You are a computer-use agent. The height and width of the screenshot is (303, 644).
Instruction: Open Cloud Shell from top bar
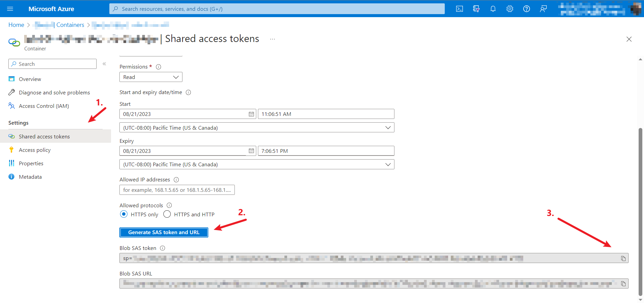click(x=459, y=9)
